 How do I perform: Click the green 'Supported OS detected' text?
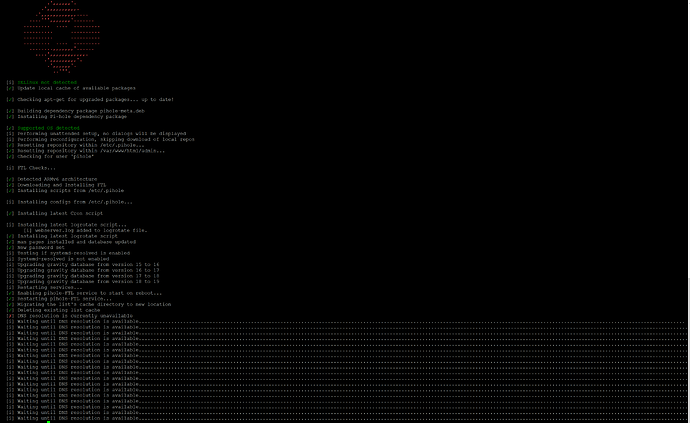[x=49, y=128]
